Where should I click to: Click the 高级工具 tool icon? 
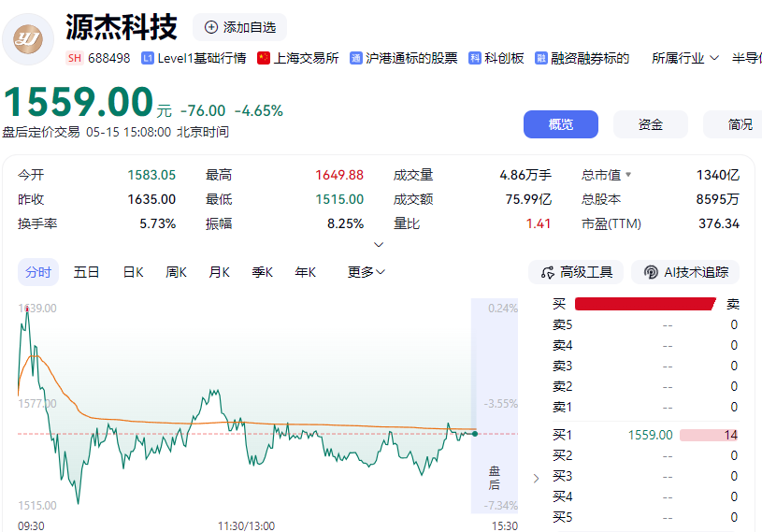click(x=548, y=273)
